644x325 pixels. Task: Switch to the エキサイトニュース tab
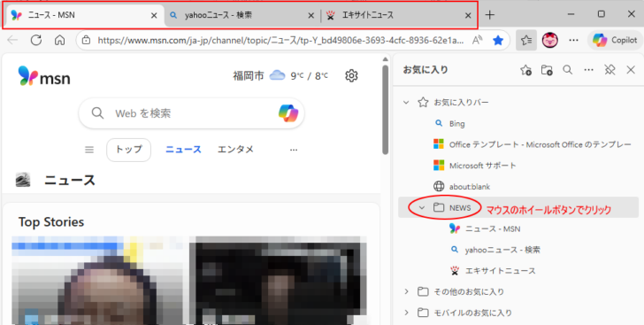pos(398,16)
